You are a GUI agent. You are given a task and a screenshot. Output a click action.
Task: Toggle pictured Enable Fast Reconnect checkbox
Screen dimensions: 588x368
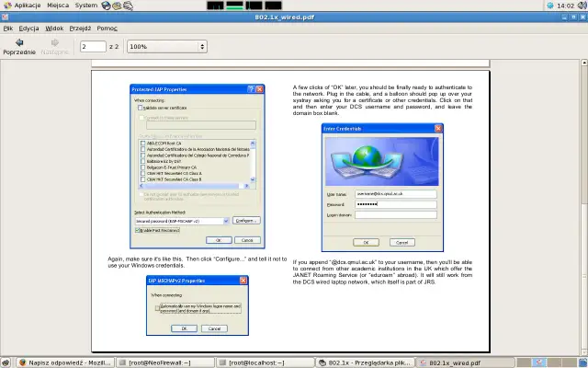(138, 230)
